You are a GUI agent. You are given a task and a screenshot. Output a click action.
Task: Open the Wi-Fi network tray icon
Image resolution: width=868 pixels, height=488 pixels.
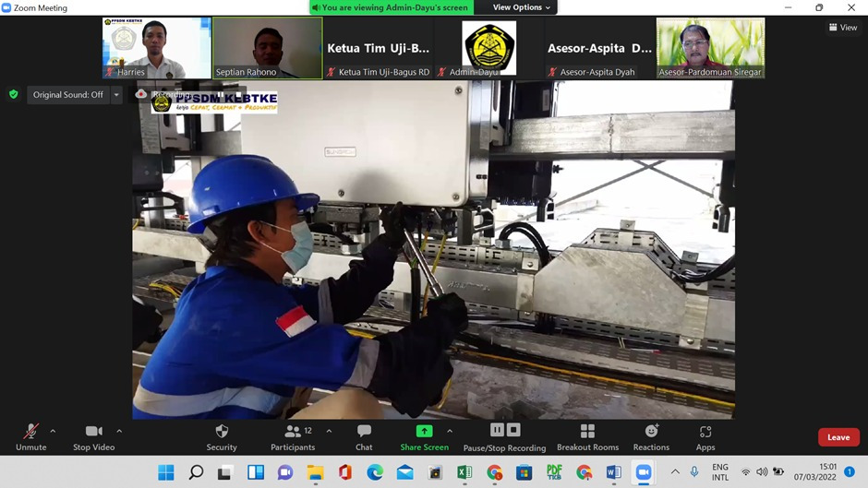coord(746,472)
